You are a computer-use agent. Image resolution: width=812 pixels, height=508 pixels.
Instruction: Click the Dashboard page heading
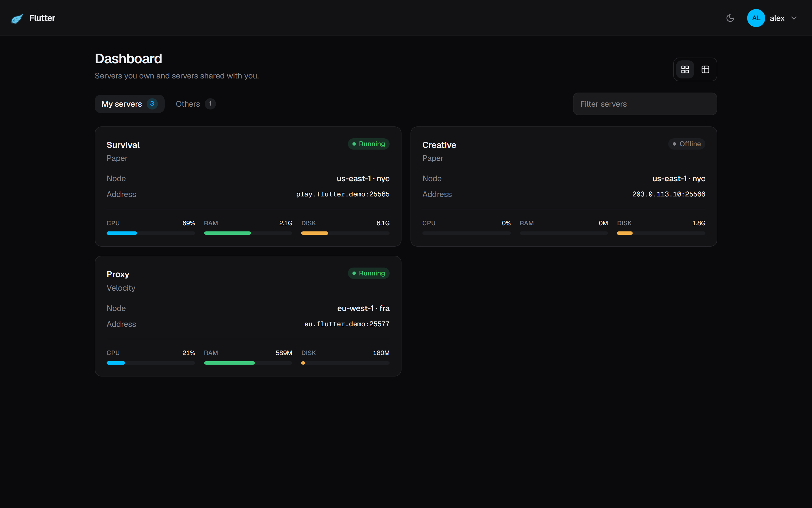(129, 58)
